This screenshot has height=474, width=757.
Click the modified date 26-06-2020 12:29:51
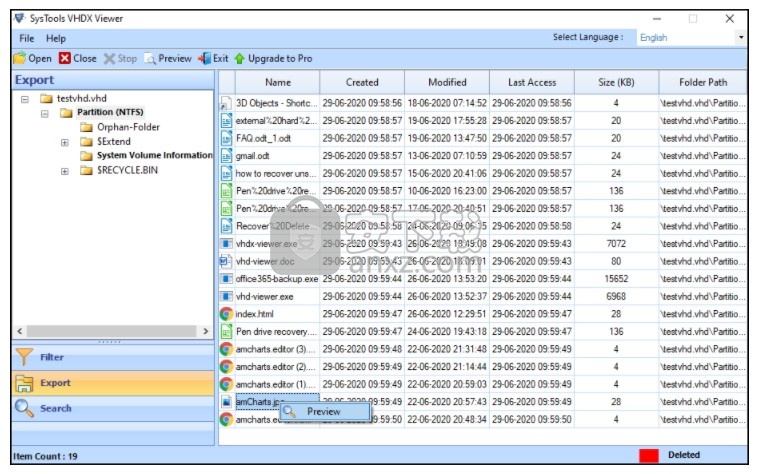coord(447,314)
